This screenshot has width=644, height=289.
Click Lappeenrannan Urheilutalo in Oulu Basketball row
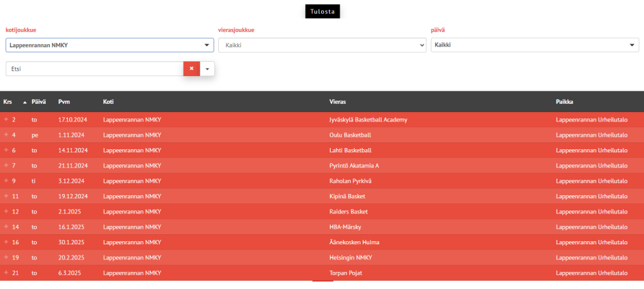[591, 135]
